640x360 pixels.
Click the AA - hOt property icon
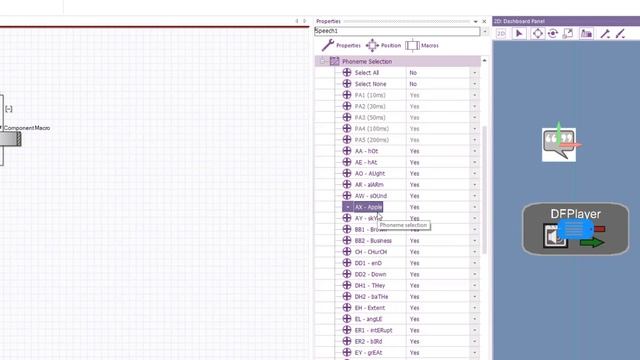pyautogui.click(x=347, y=151)
